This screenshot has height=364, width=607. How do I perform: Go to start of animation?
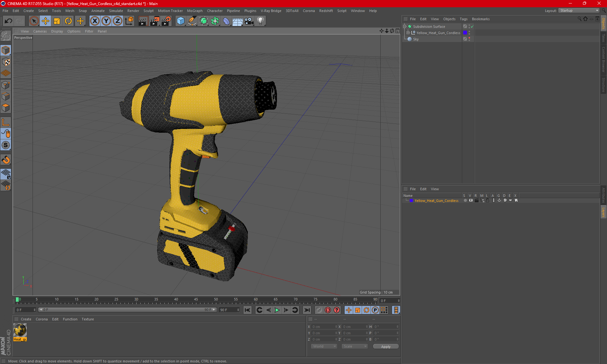coord(248,310)
